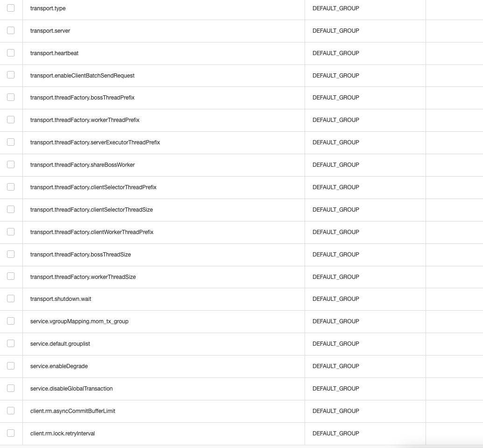Click the transport.threadFactory.clientSelectorThreadSize entry

point(92,209)
